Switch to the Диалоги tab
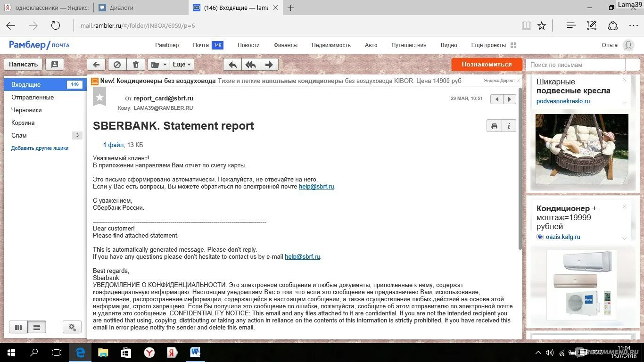This screenshot has height=362, width=644. [140, 8]
